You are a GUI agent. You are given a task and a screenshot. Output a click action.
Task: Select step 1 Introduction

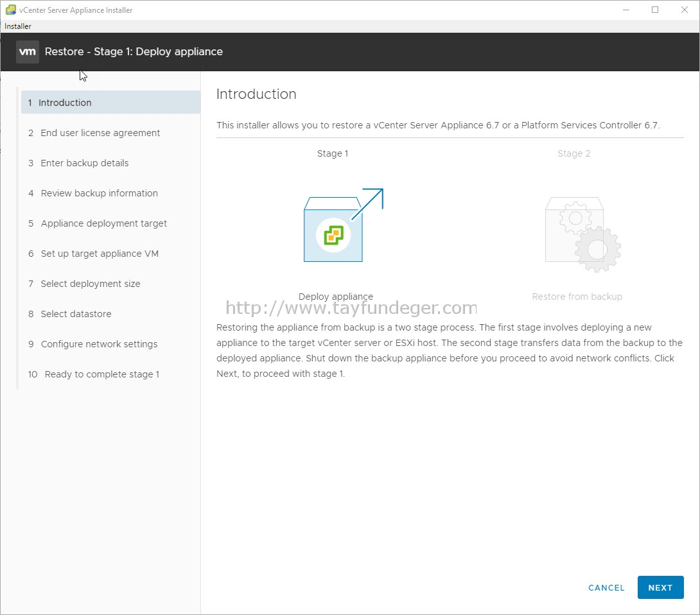pos(110,103)
